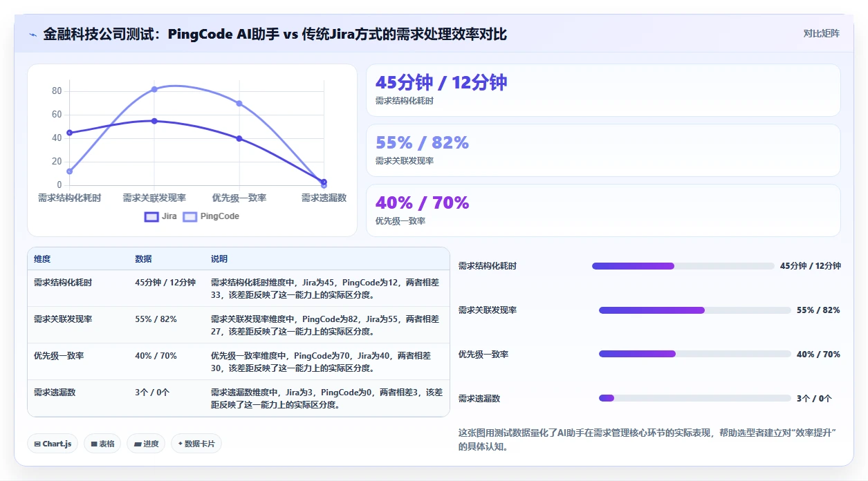This screenshot has width=868, height=481.
Task: Click the large 40% / 70% card value
Action: point(422,202)
